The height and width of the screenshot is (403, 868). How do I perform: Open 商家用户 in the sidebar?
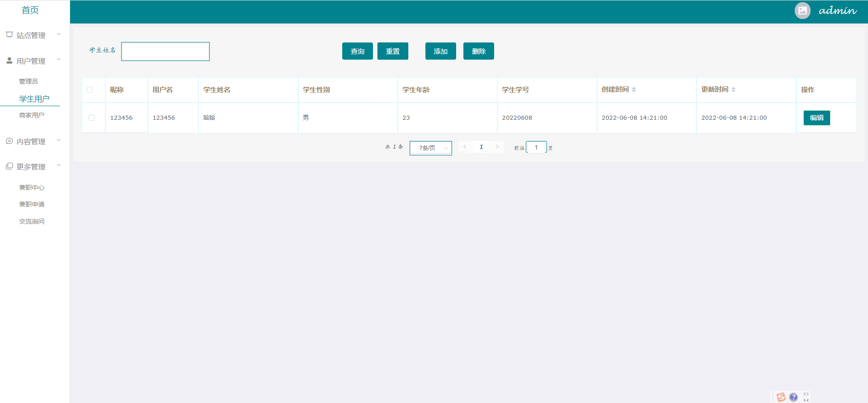(x=32, y=115)
